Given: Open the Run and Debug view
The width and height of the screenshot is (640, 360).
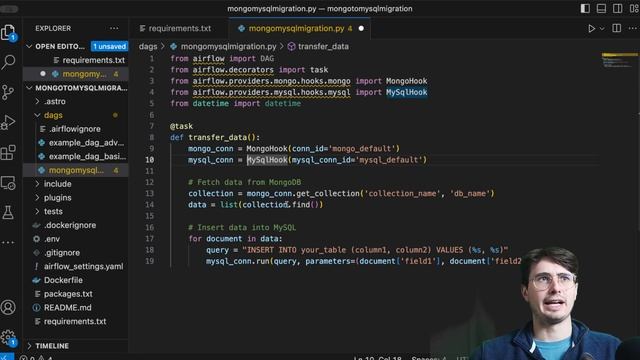Looking at the screenshot, I should (8, 122).
